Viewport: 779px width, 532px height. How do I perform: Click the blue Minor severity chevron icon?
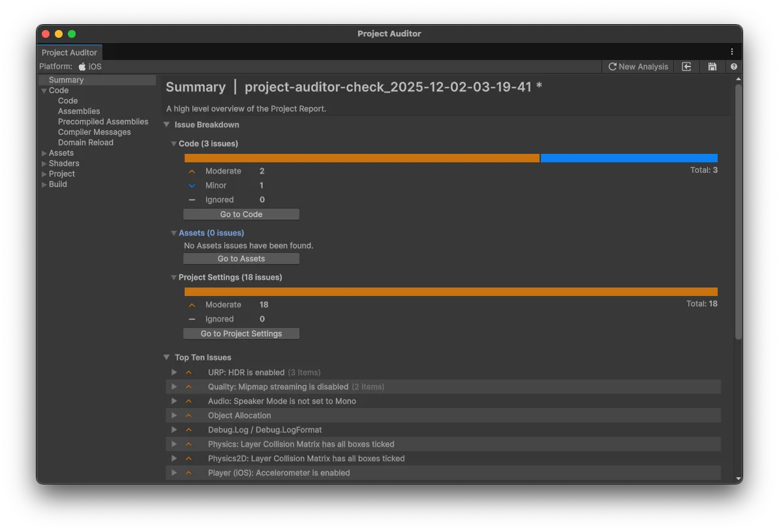pyautogui.click(x=192, y=186)
